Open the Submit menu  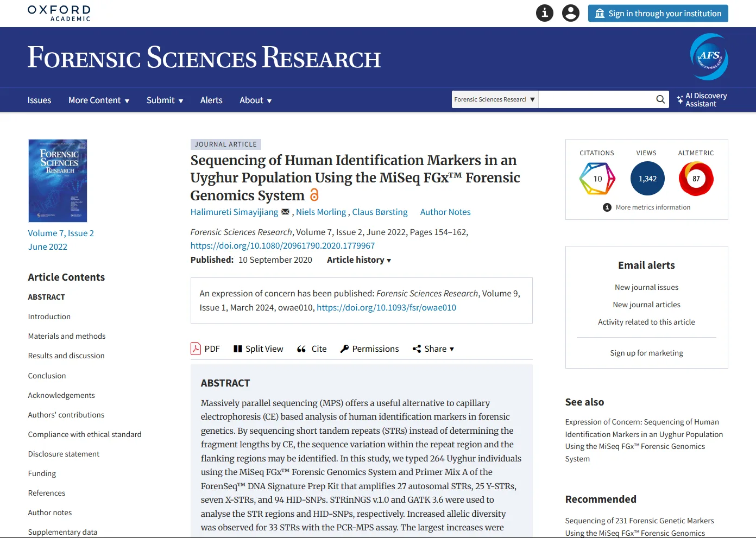coord(165,100)
